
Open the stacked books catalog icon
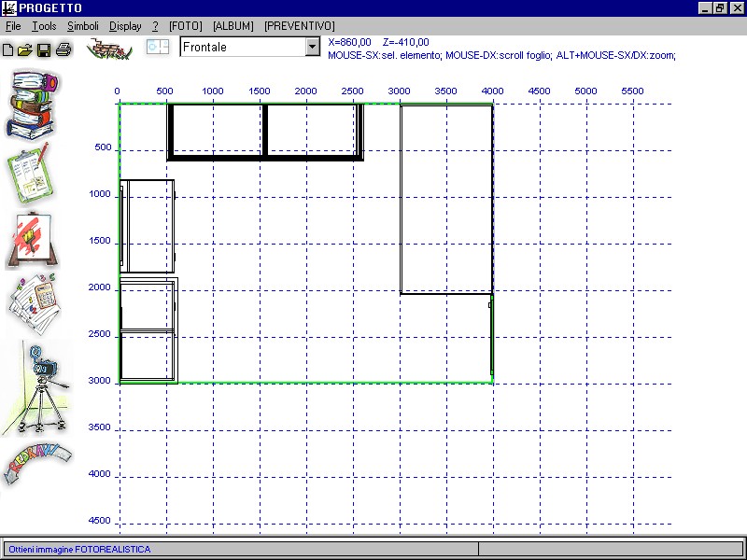coord(32,105)
